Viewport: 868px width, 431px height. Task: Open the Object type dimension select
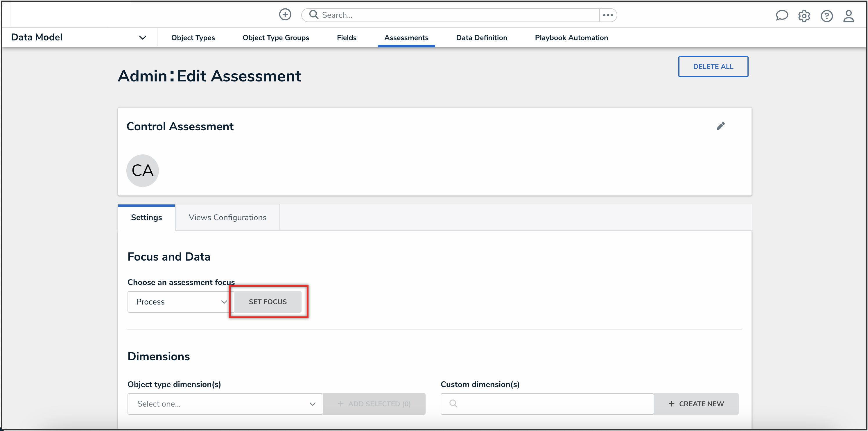(x=225, y=404)
